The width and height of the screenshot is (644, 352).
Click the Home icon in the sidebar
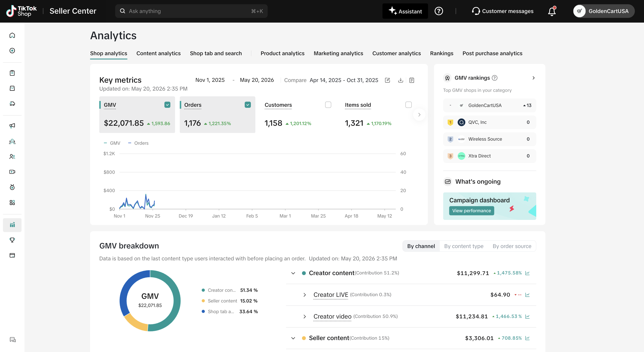pyautogui.click(x=12, y=35)
